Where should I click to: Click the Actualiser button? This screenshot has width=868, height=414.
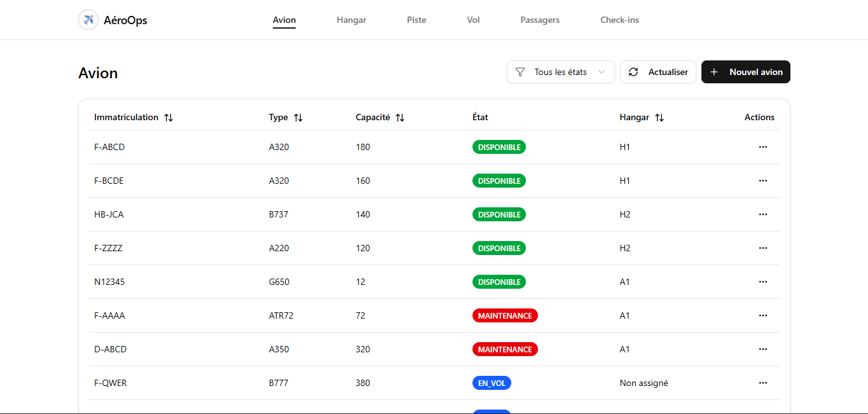coord(658,72)
